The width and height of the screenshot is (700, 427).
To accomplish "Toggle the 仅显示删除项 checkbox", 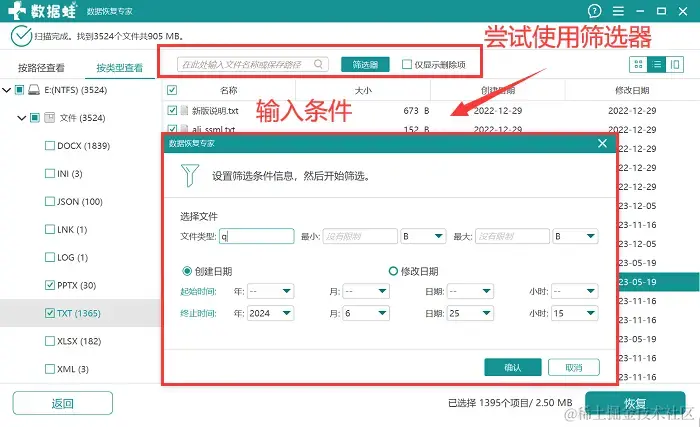I will (x=407, y=64).
